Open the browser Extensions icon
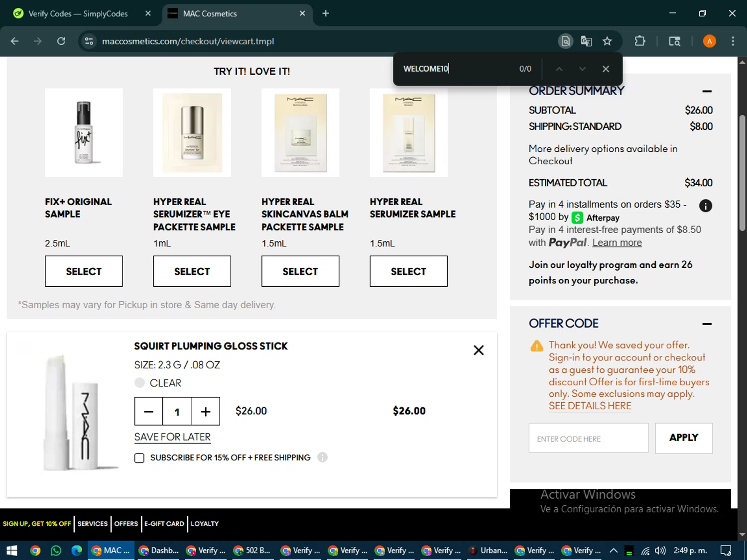Image resolution: width=747 pixels, height=560 pixels. point(640,41)
